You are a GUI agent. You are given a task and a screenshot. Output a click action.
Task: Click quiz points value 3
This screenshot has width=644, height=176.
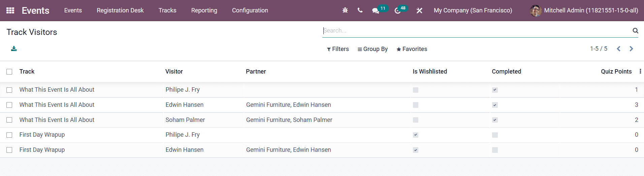(x=637, y=105)
